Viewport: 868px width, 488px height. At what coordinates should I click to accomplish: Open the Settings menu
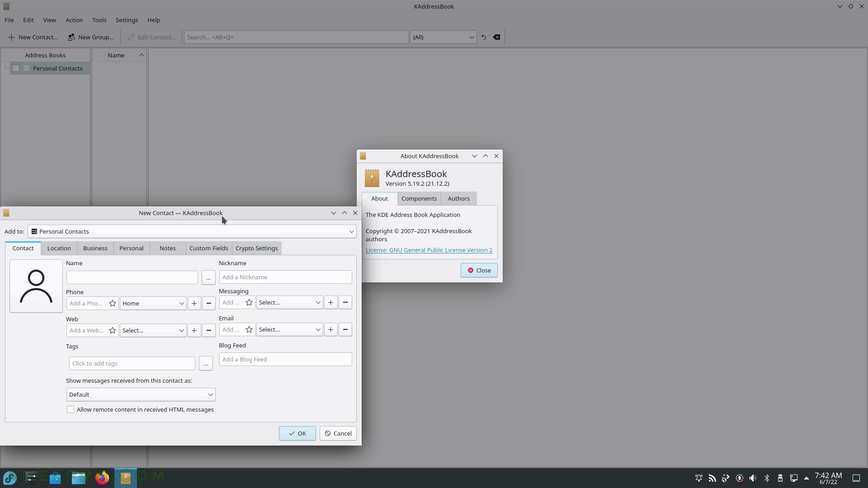coord(127,20)
